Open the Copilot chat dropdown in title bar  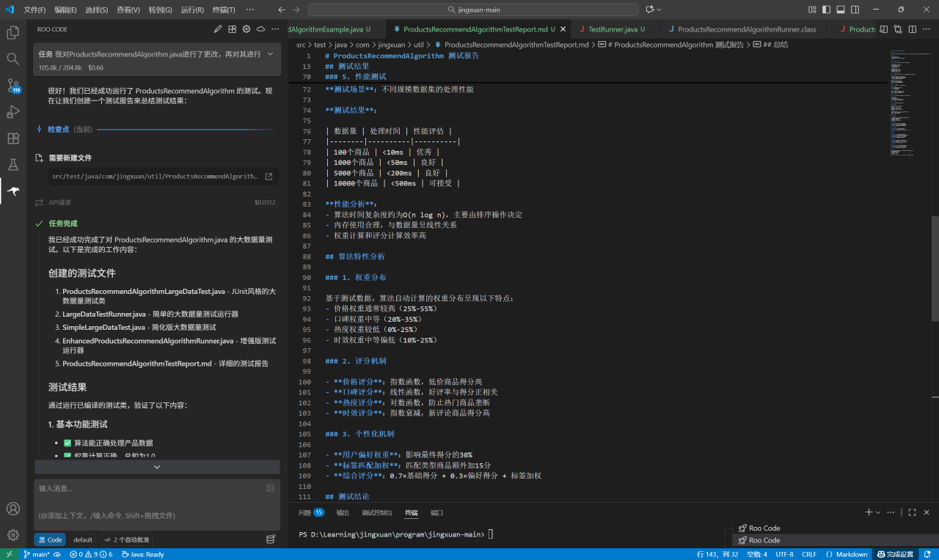coord(659,10)
